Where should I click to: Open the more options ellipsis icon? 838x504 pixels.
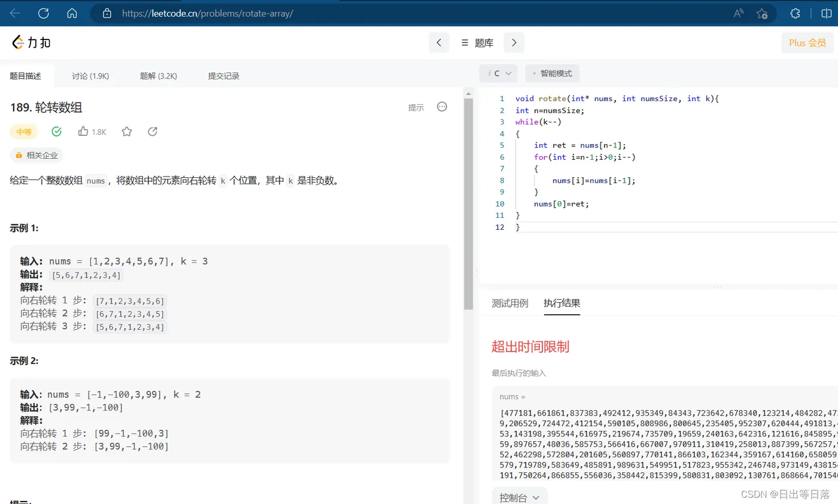coord(442,107)
